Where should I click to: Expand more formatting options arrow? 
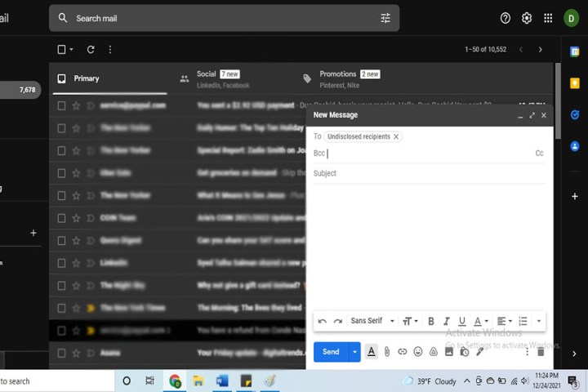[x=538, y=321]
